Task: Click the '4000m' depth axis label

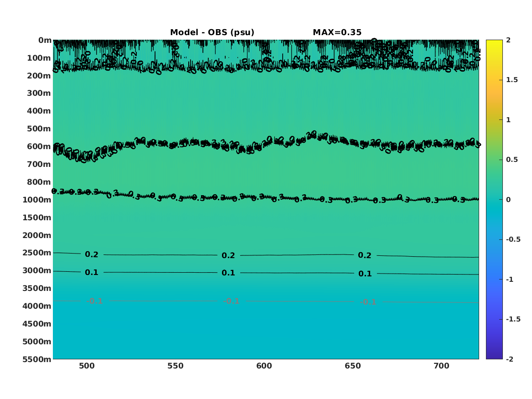Action: coord(37,306)
